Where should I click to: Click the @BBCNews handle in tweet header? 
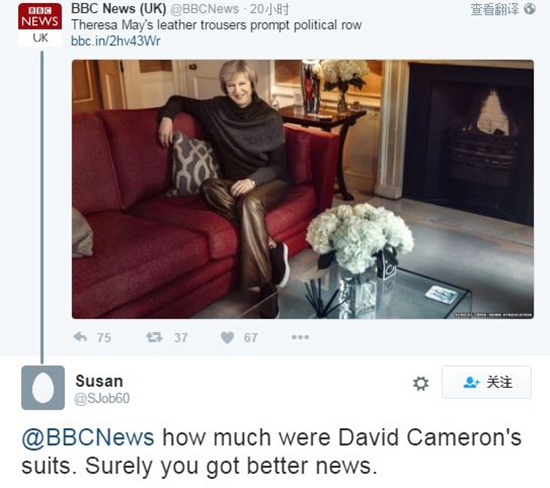pyautogui.click(x=204, y=9)
